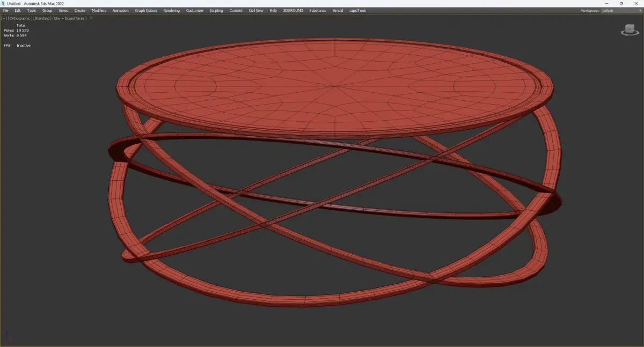The height and width of the screenshot is (347, 644).
Task: Close the 3ds Max window
Action: tap(636, 3)
